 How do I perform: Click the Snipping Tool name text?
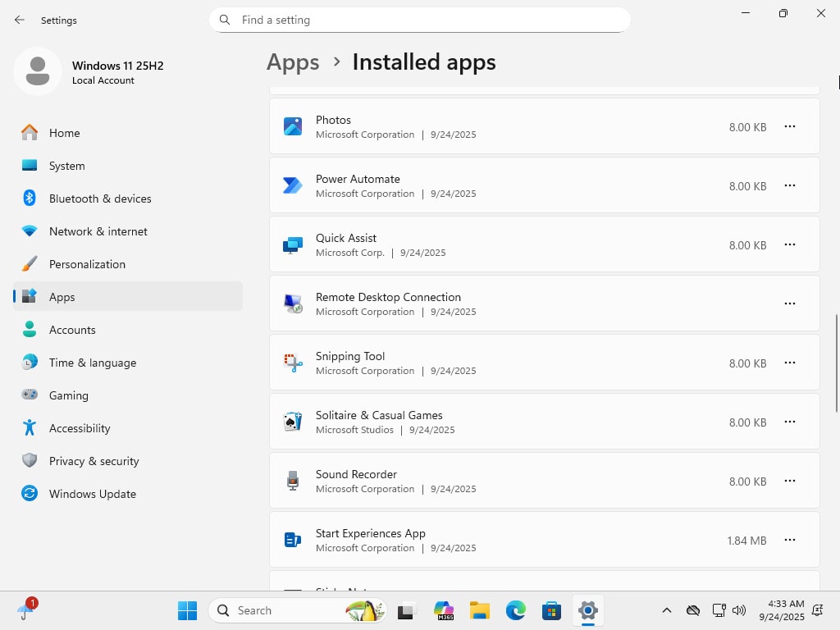[350, 356]
